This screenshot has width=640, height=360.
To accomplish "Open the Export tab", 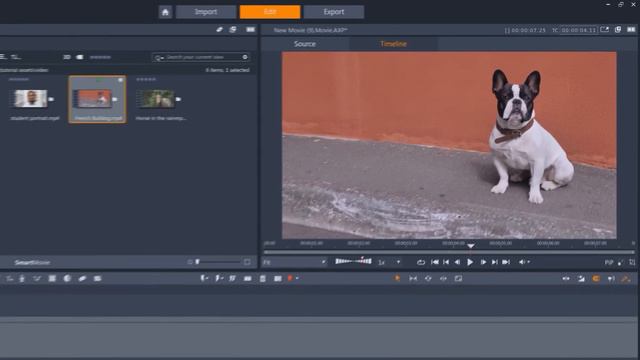I will [x=333, y=12].
